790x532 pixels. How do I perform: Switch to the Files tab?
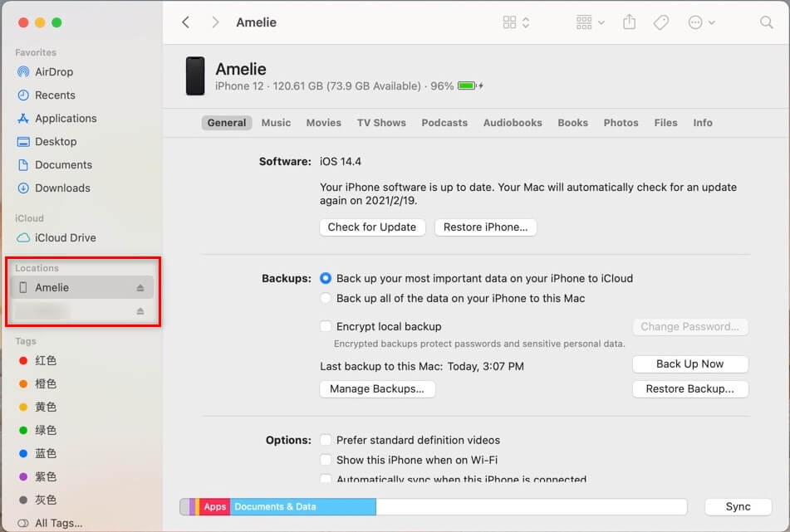[665, 123]
